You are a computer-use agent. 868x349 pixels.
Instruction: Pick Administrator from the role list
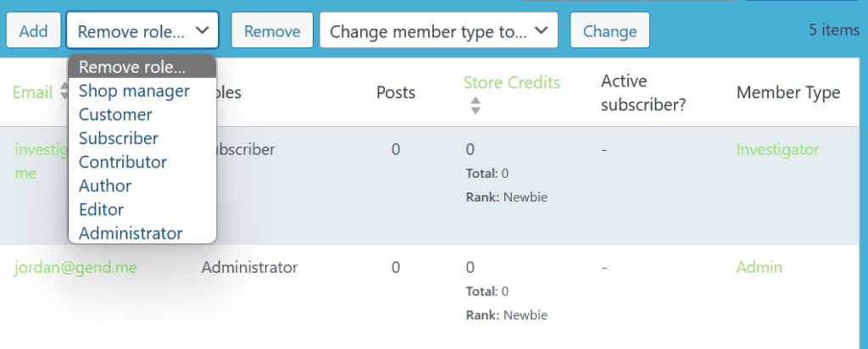131,233
